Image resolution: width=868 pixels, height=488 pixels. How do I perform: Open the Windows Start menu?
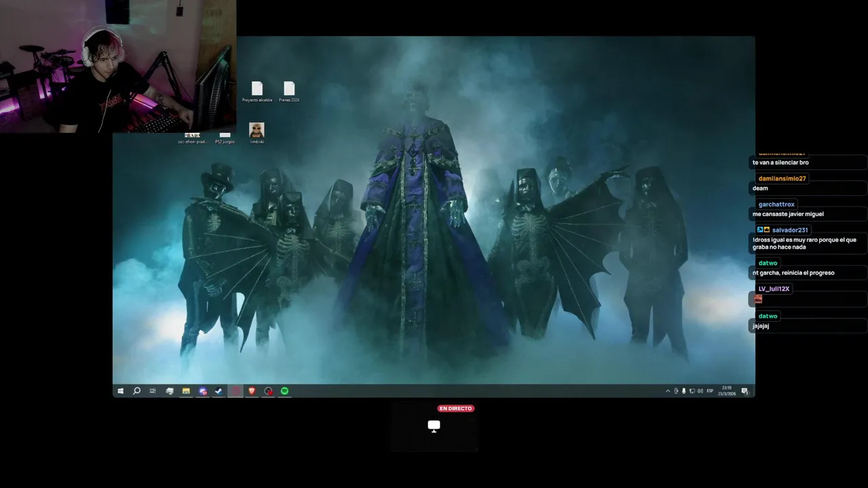(x=121, y=391)
